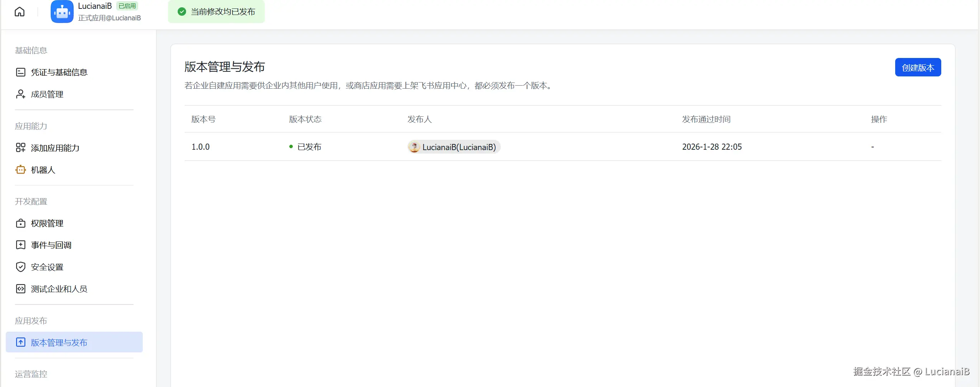Click the security settings shield icon

(x=21, y=267)
